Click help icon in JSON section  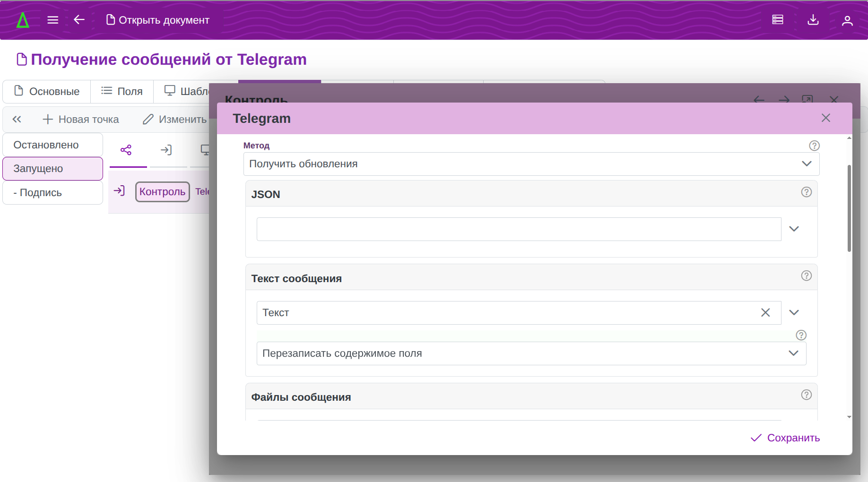(807, 192)
